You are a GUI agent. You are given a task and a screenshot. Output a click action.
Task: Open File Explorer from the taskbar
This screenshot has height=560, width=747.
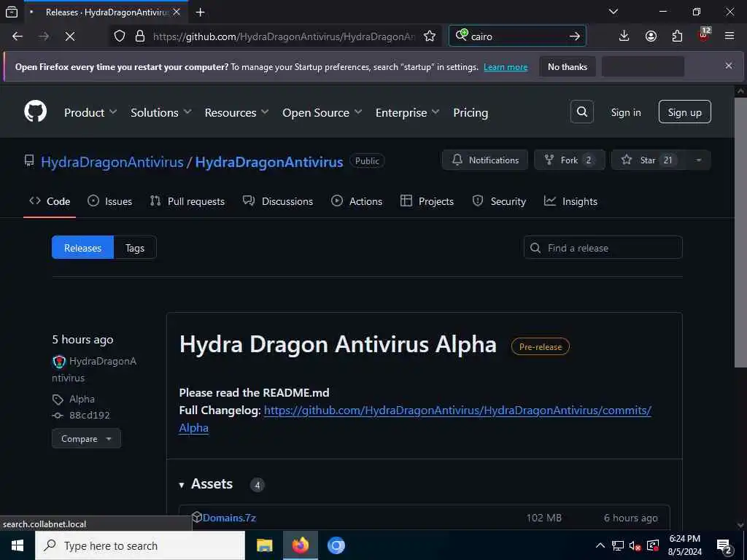click(264, 545)
